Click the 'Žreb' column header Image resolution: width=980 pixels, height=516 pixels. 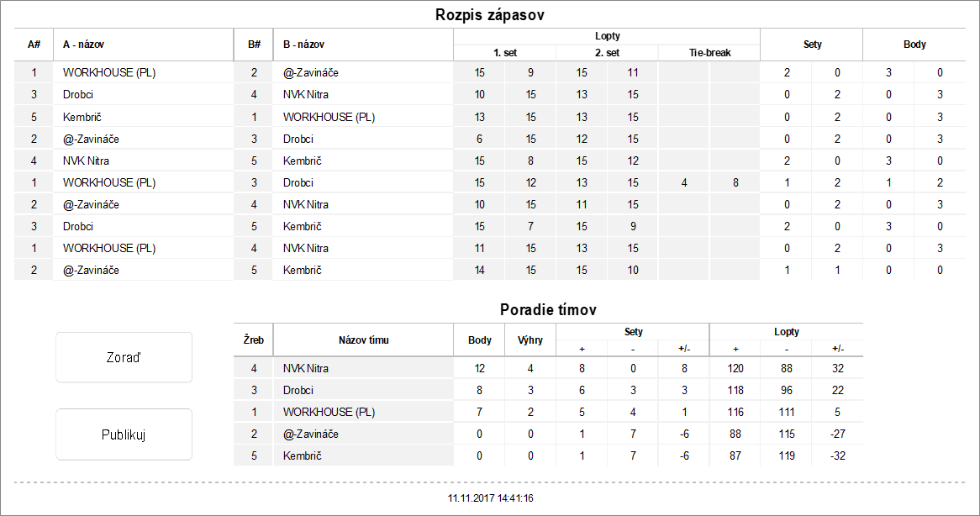(253, 340)
